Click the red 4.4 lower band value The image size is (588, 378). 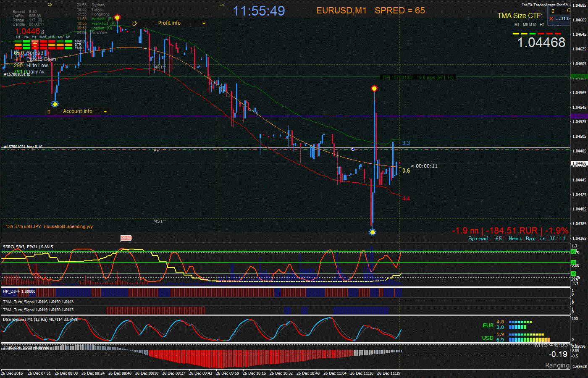[406, 198]
